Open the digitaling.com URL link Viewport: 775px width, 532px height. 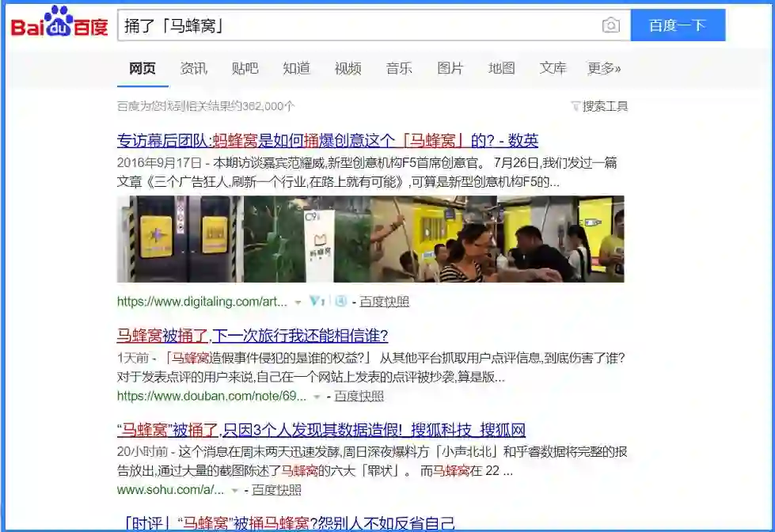coord(202,302)
